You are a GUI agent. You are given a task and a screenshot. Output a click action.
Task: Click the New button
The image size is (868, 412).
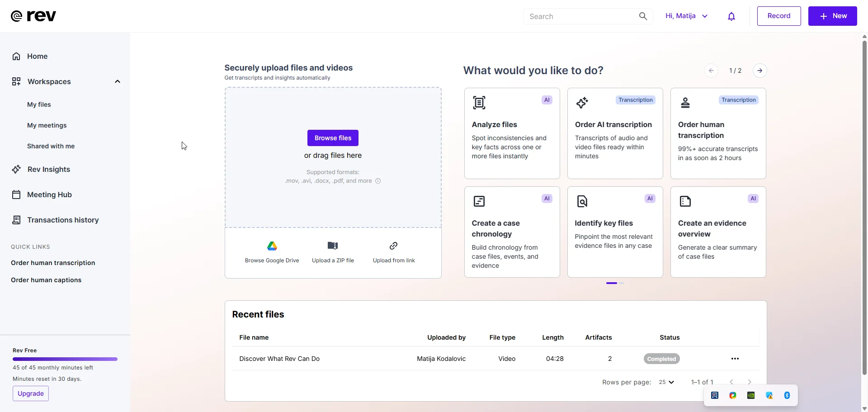tap(833, 16)
